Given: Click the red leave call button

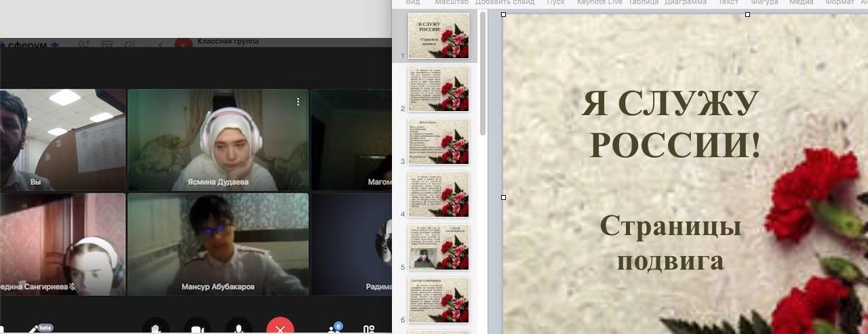Looking at the screenshot, I should [x=280, y=329].
